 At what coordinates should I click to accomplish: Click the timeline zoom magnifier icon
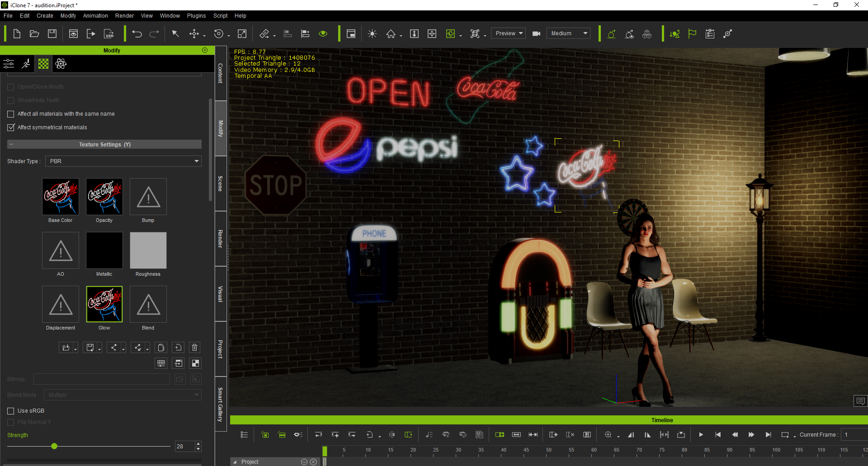pyautogui.click(x=608, y=435)
